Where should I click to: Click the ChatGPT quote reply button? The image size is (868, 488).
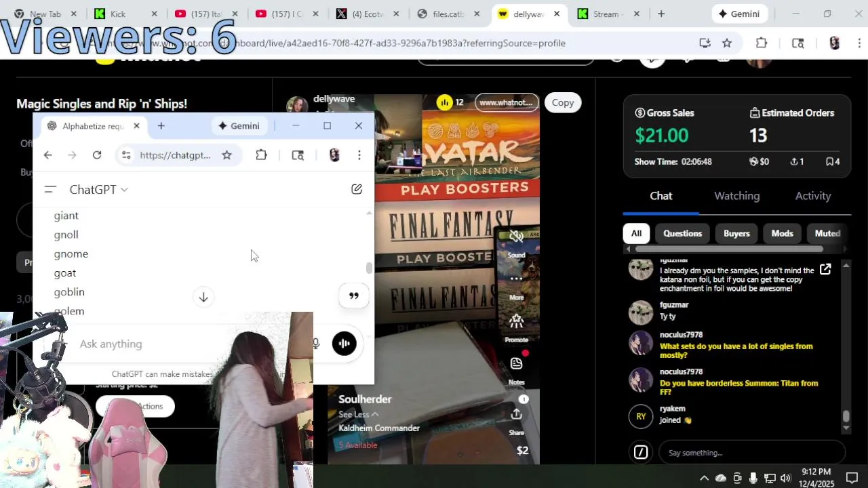pyautogui.click(x=353, y=296)
